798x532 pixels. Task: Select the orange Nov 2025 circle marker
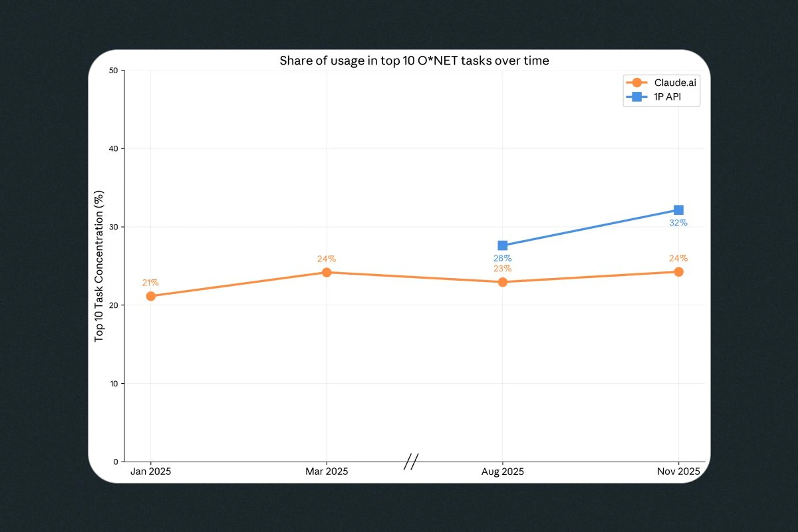(x=679, y=272)
